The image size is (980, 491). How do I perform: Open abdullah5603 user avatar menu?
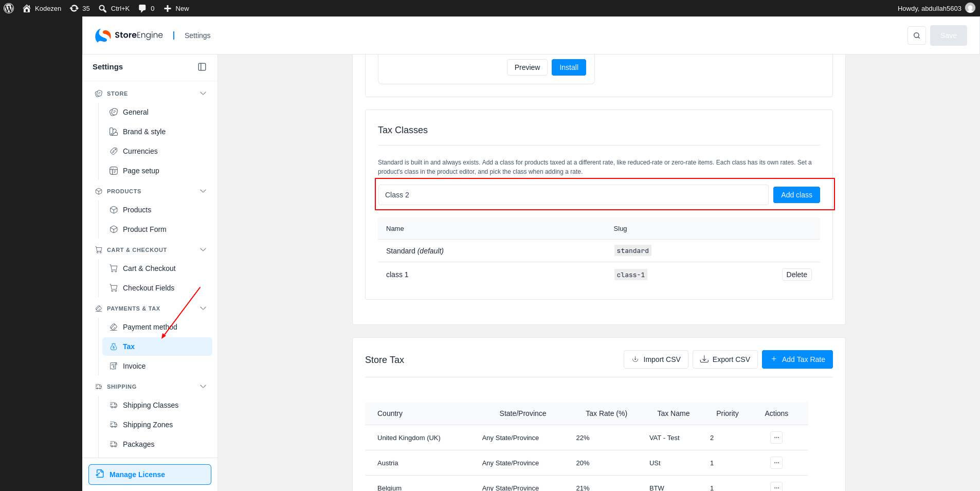[970, 8]
